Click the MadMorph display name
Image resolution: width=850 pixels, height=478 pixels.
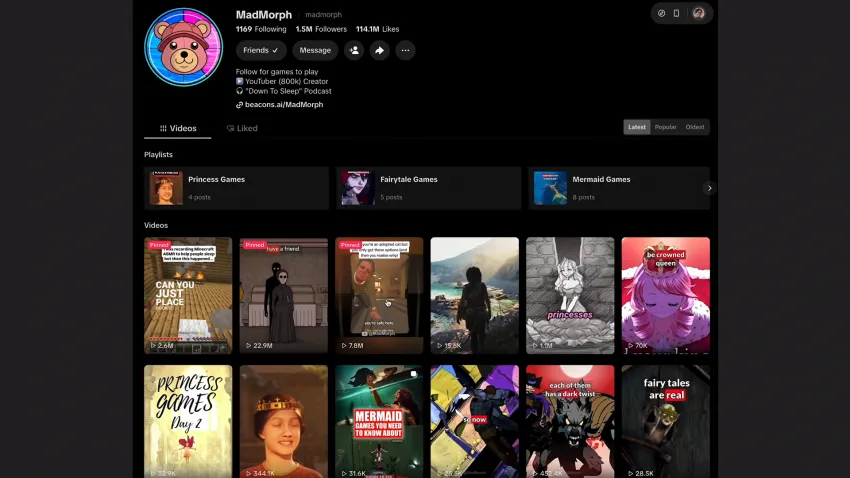[x=264, y=15]
